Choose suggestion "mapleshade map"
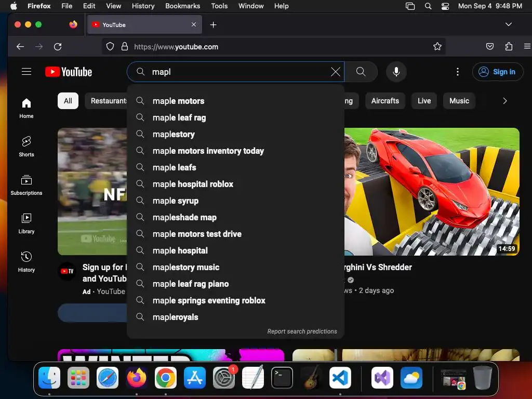532x399 pixels. click(x=235, y=217)
